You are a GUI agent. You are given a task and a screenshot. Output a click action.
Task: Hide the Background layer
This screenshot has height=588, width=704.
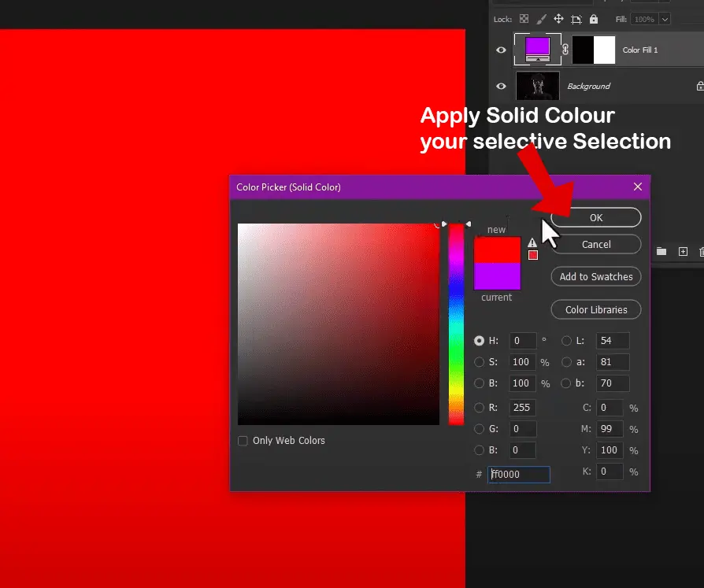click(x=501, y=86)
